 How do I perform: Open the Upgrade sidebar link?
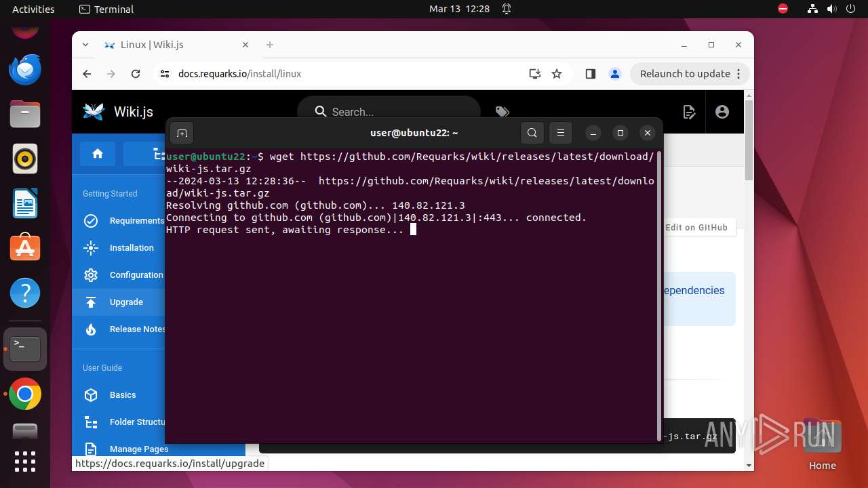tap(126, 302)
